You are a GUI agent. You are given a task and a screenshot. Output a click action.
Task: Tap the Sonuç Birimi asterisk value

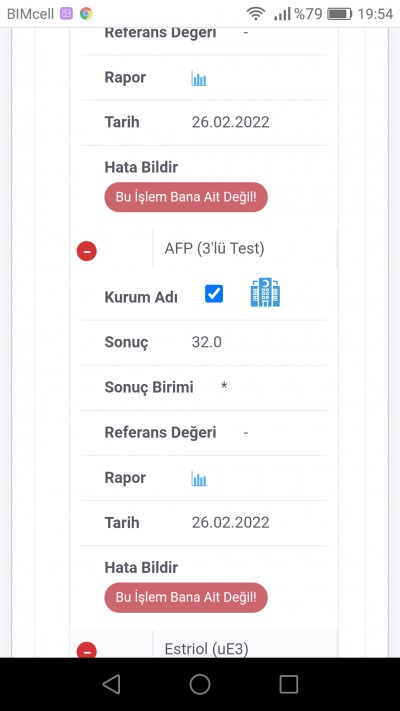[224, 386]
